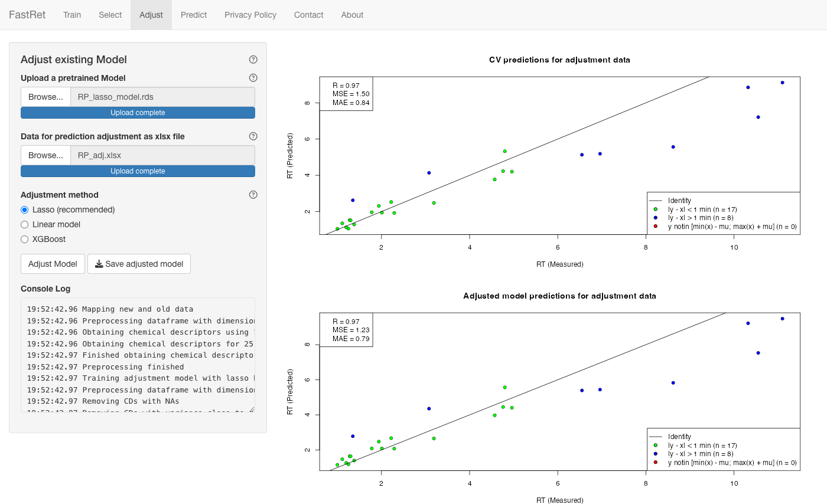Screen dimensions: 827x504
Task: Click 'Adjust existing Model' heading
Action: tap(74, 60)
